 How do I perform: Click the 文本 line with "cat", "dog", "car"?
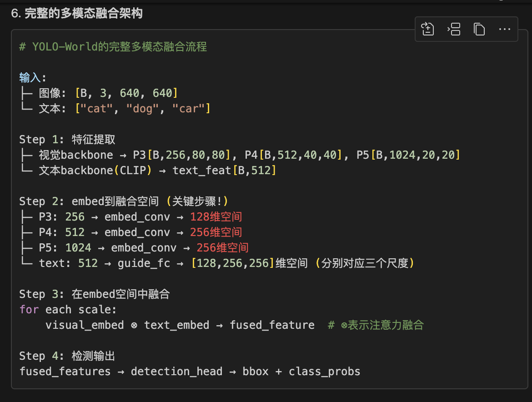point(115,109)
